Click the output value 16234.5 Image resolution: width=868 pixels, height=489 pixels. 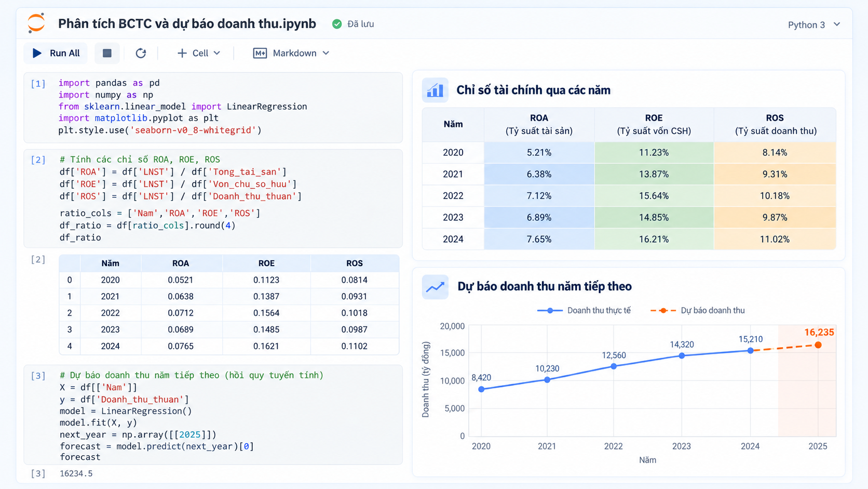76,473
